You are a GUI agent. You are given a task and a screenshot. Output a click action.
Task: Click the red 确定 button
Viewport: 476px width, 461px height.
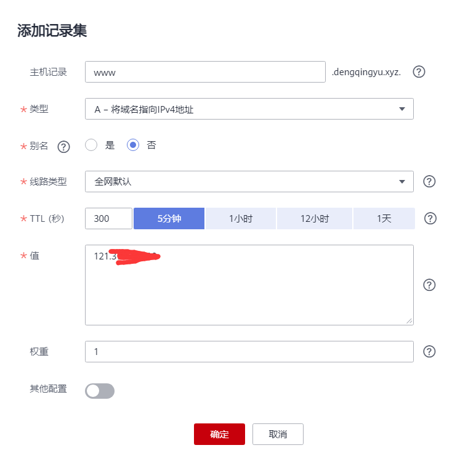point(219,434)
